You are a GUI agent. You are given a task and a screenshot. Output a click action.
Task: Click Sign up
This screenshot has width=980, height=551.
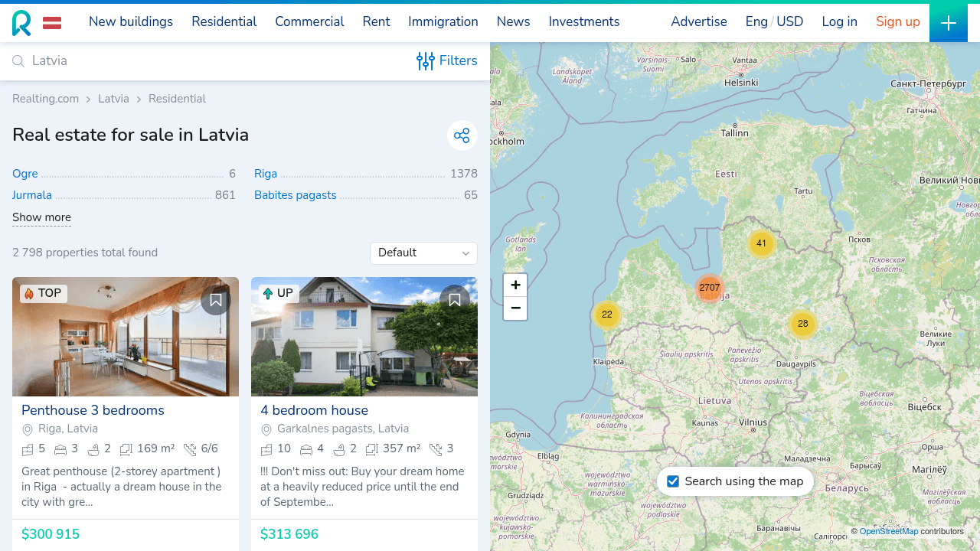pyautogui.click(x=898, y=21)
